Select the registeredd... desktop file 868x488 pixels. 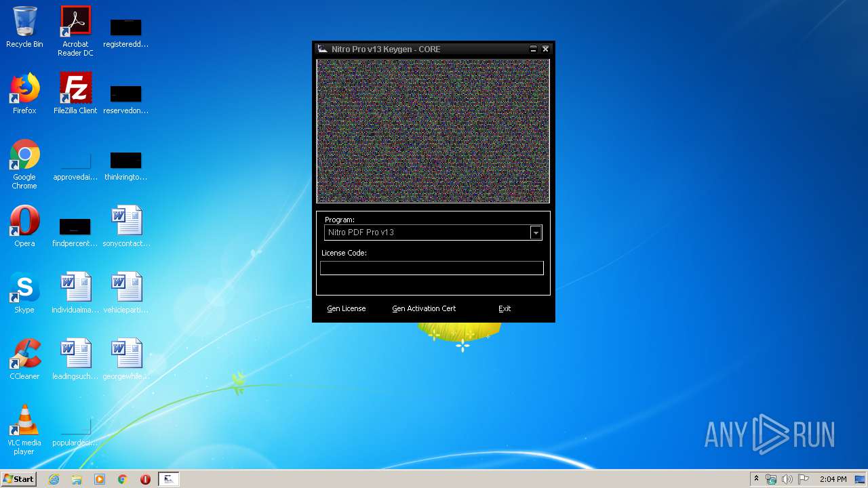[x=126, y=33]
